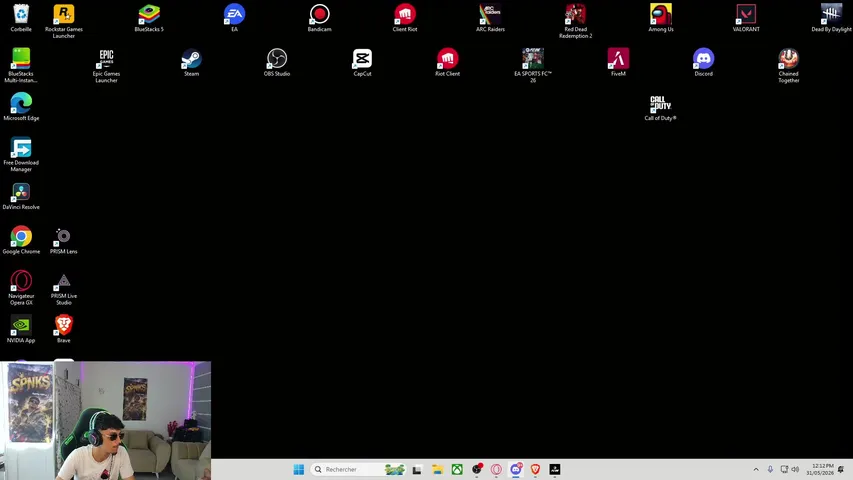Click PRISM Live Studio icon
Screen dimensions: 853x480
click(64, 287)
